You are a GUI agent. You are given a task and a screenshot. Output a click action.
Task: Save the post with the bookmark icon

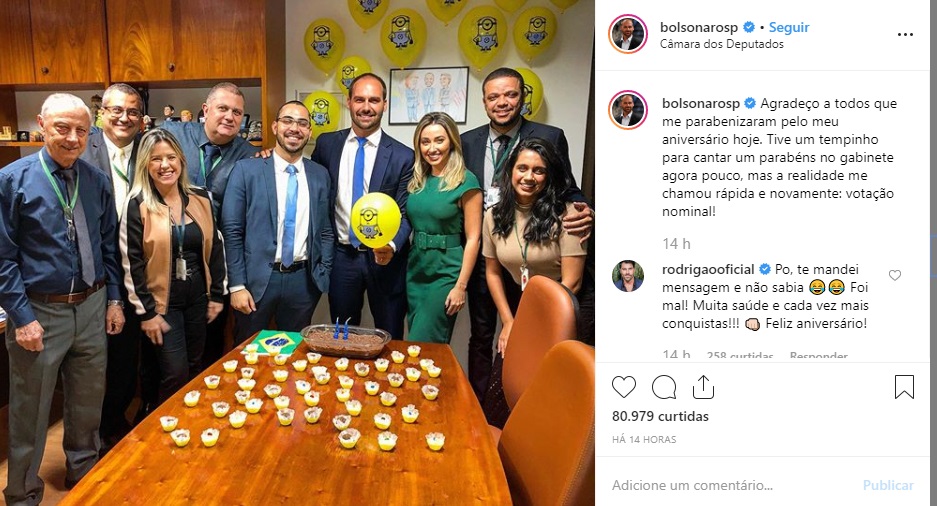[x=904, y=387]
